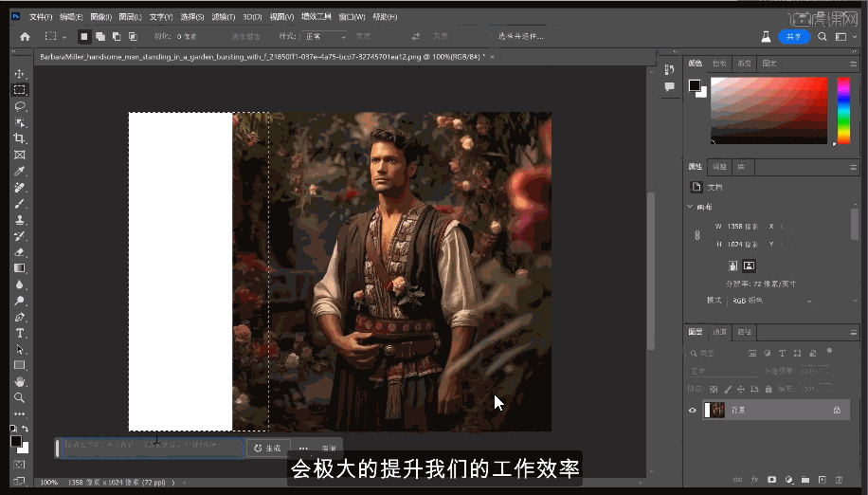Add a layer mask in Layers panel
This screenshot has height=495, width=868.
click(x=771, y=480)
